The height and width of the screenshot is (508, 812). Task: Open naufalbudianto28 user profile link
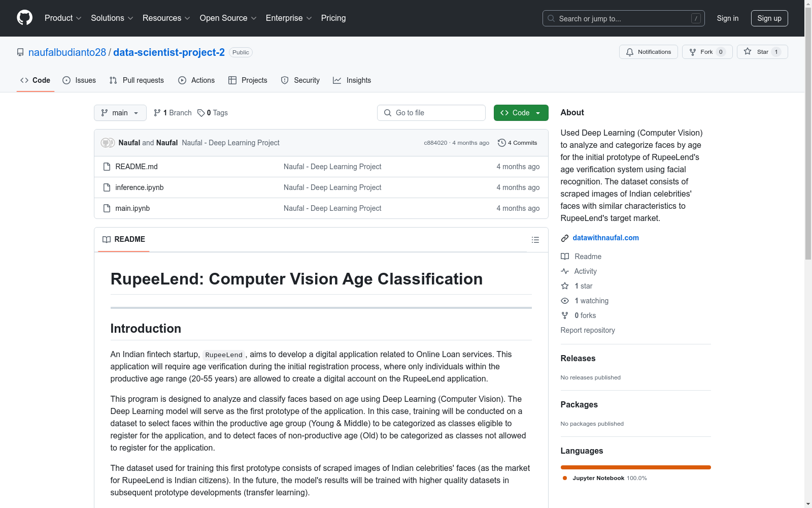point(67,52)
